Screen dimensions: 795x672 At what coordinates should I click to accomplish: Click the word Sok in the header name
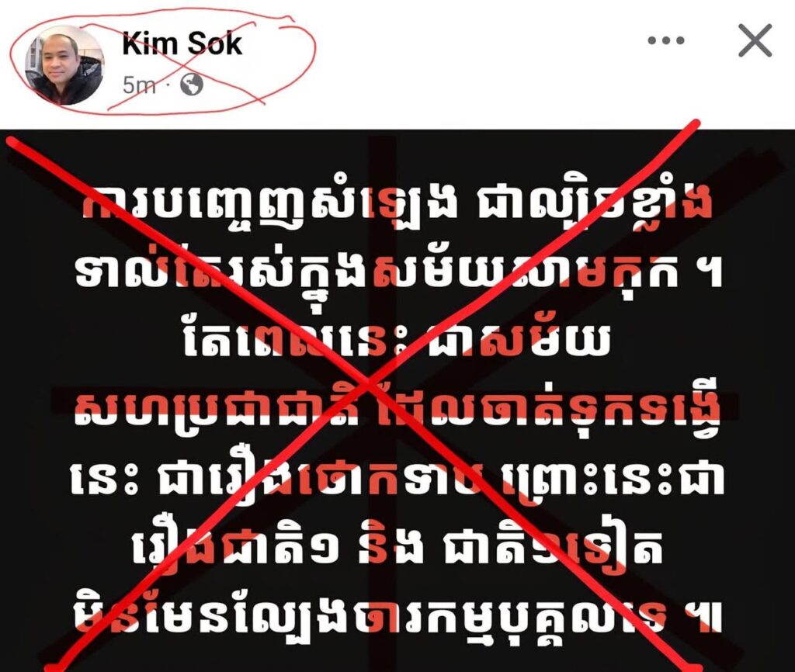[214, 43]
